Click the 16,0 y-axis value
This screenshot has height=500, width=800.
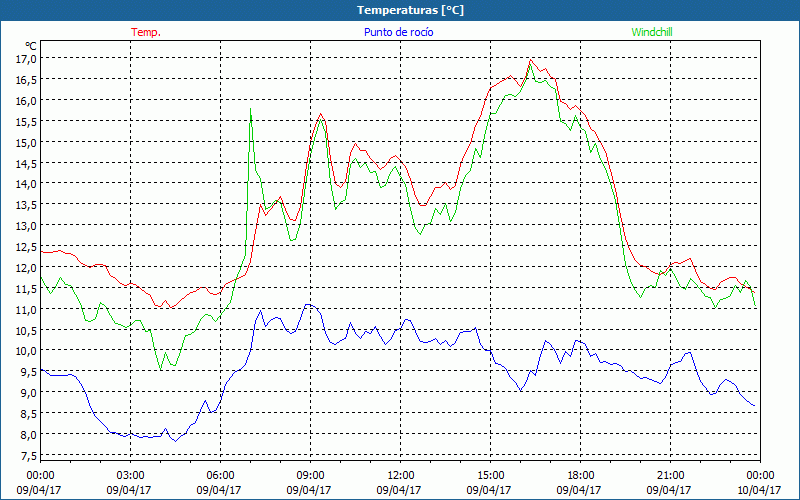point(28,101)
